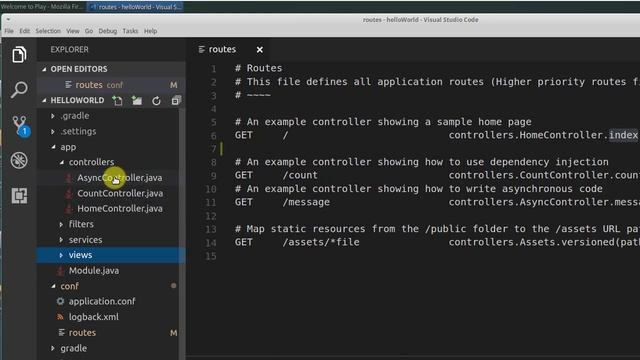Open the Debug view in activity bar
Screen dimensions: 640x360
point(19,160)
